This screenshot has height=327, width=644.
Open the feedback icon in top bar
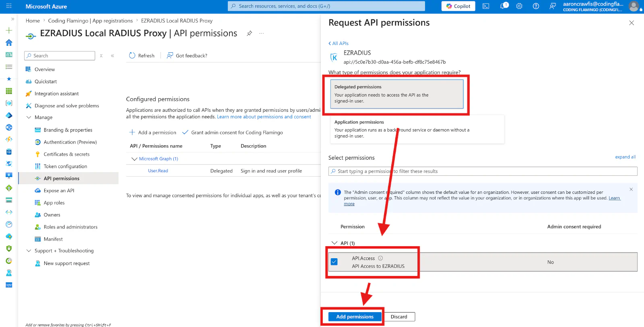(x=553, y=6)
